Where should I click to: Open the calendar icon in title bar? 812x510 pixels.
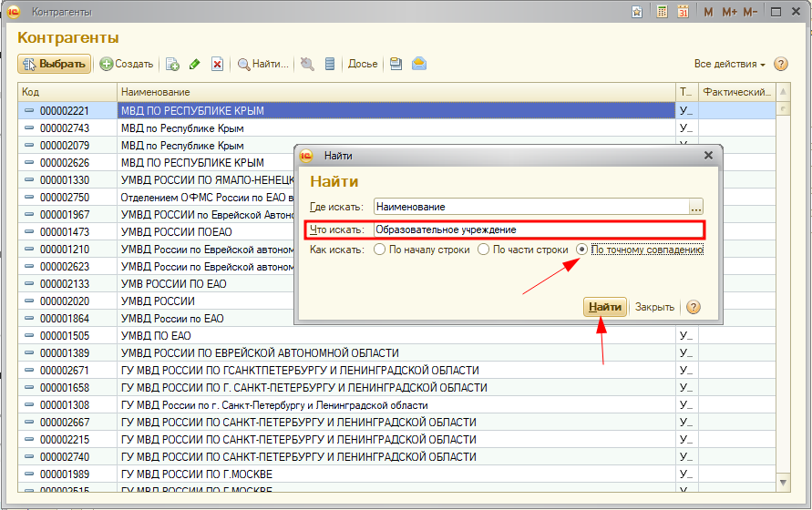pyautogui.click(x=682, y=12)
